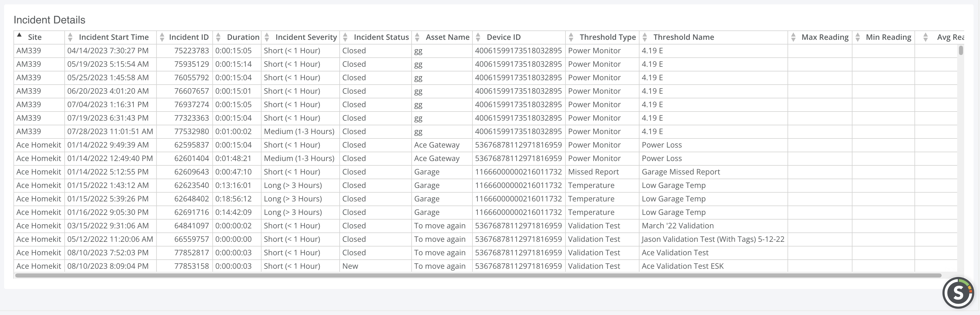This screenshot has height=315, width=980.
Task: Click the sort icon next to Duration
Action: click(x=218, y=37)
